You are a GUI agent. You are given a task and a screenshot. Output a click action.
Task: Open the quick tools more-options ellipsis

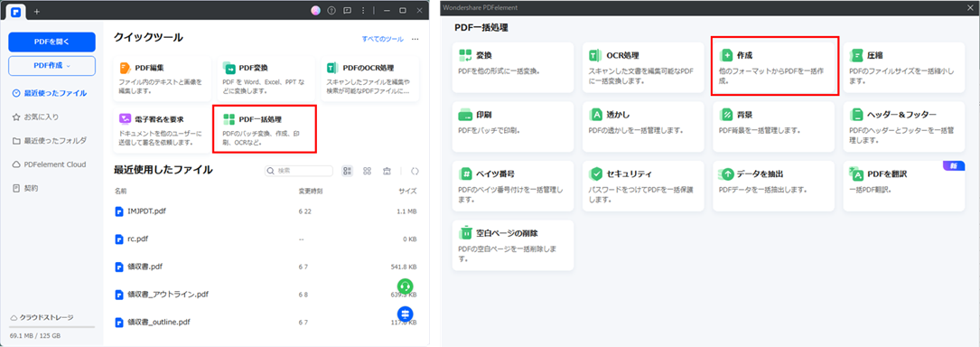[415, 39]
